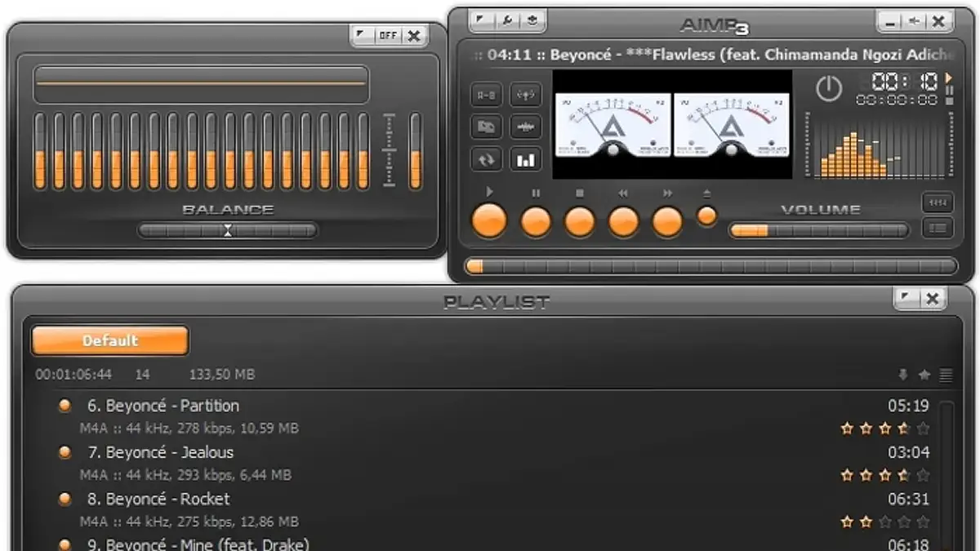
Task: Click the shuffle arrows icon
Action: 486,159
